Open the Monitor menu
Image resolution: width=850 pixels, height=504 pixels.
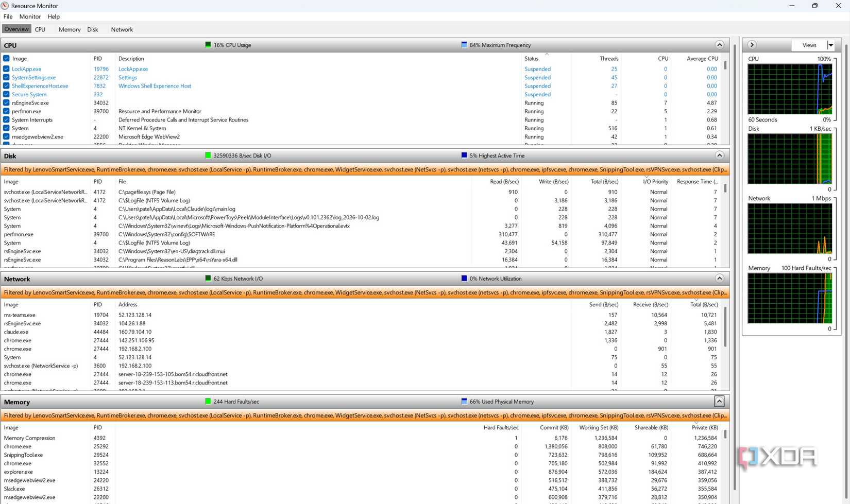tap(30, 16)
